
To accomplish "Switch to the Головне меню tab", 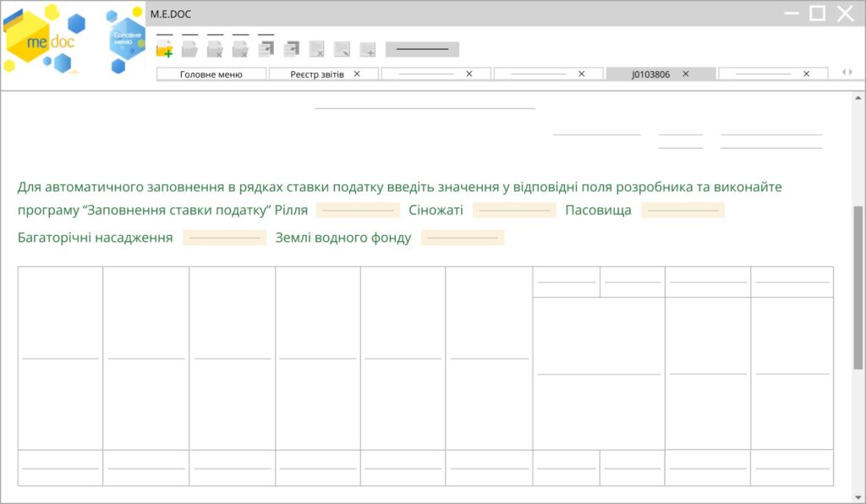I will tap(211, 74).
